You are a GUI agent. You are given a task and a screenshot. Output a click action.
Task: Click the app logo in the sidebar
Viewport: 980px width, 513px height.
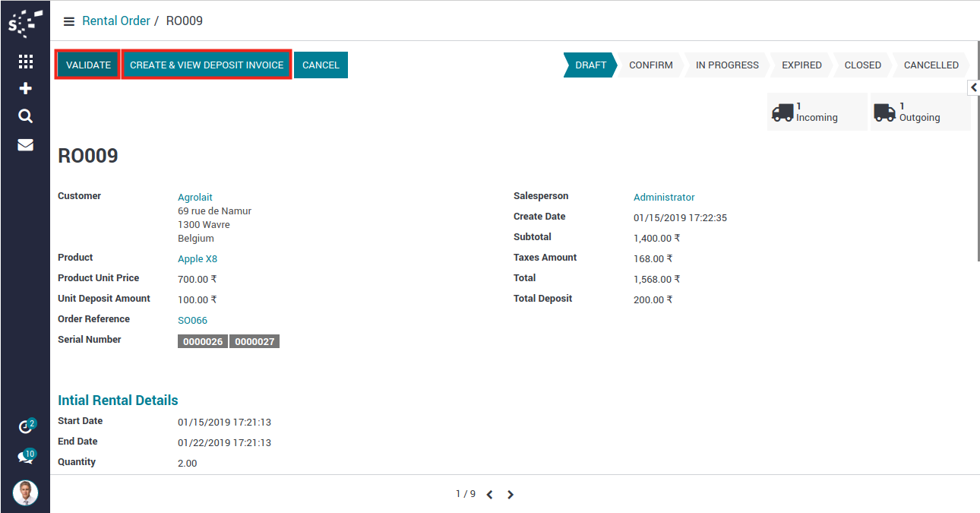[x=25, y=23]
